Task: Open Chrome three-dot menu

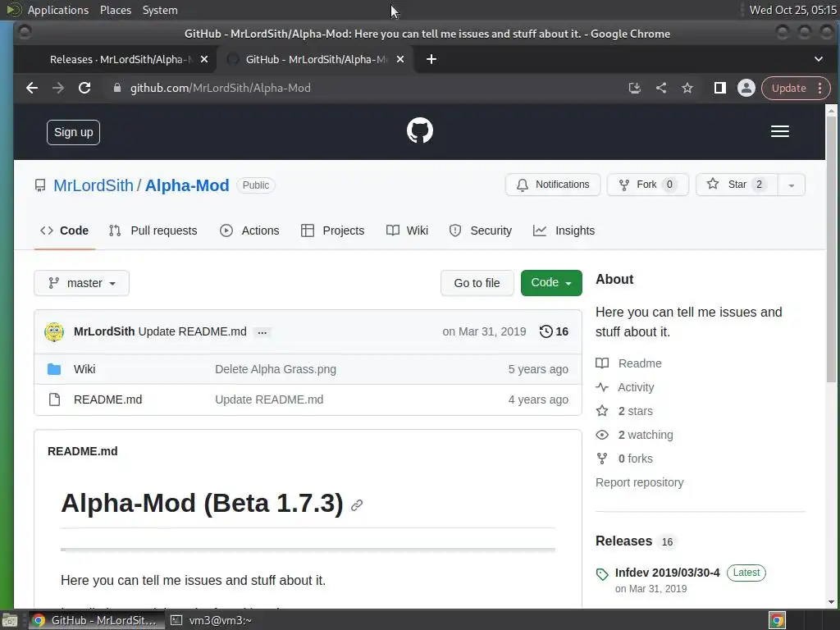Action: pos(820,88)
